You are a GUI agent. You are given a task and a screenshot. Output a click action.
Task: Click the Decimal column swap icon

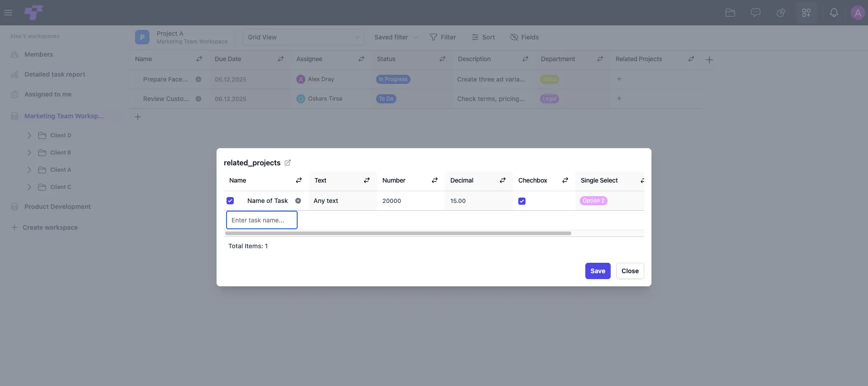tap(503, 180)
